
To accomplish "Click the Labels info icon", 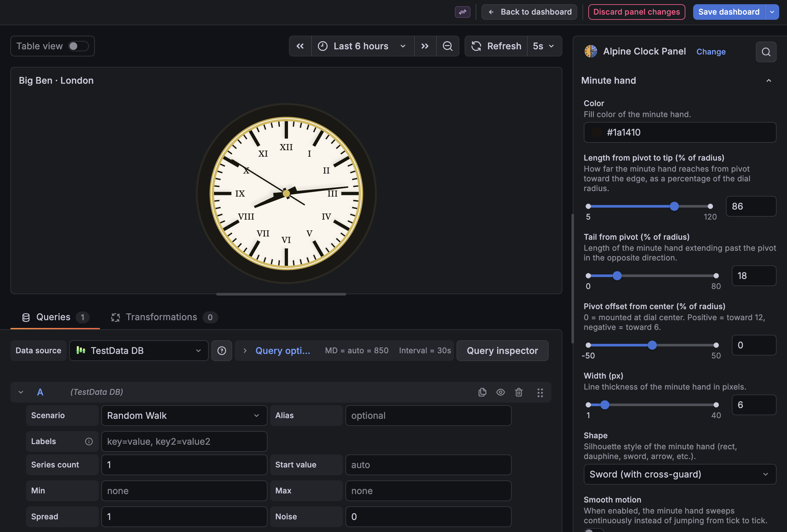I will pos(89,441).
